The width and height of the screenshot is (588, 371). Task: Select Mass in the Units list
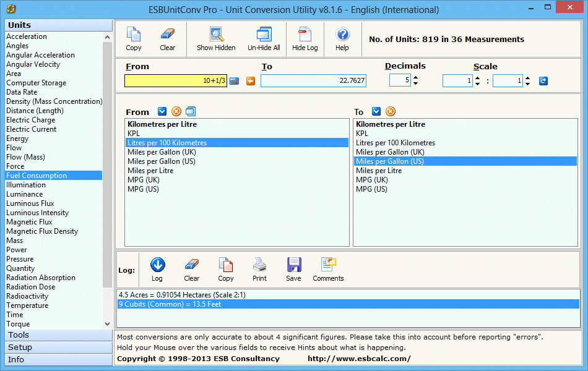pos(15,240)
